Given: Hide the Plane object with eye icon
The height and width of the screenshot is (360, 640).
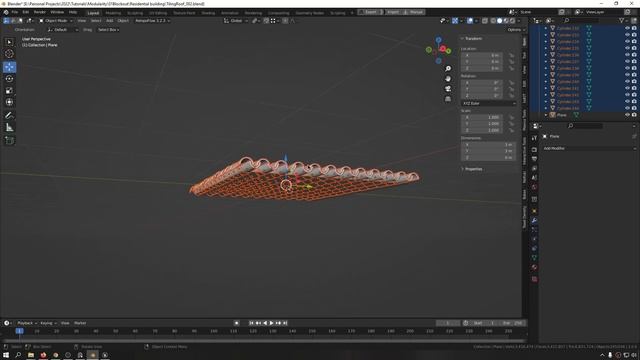Looking at the screenshot, I should (x=627, y=115).
